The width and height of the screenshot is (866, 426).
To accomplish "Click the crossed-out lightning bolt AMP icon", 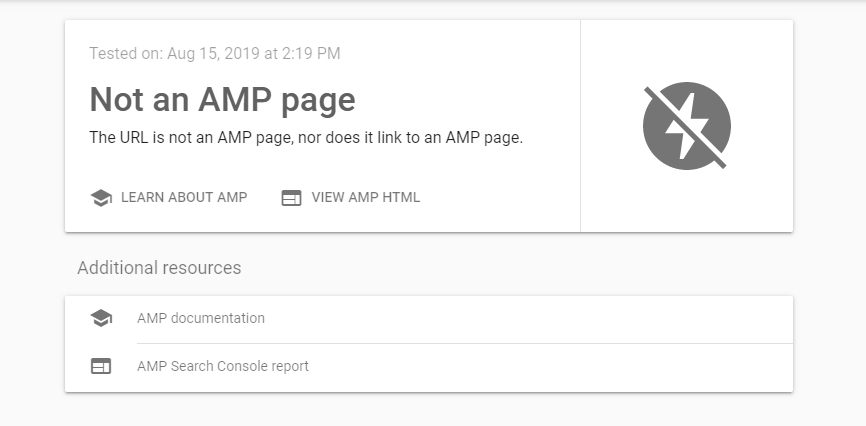I will pos(687,127).
